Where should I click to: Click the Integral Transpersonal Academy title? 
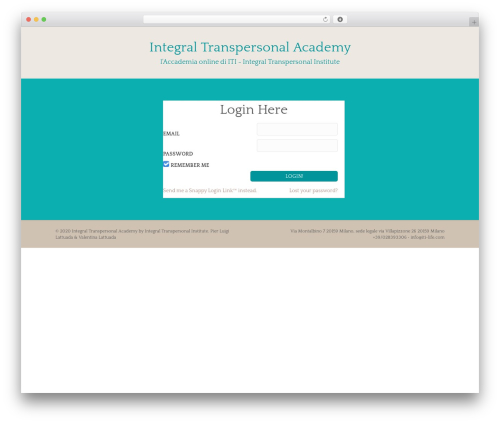pos(250,47)
